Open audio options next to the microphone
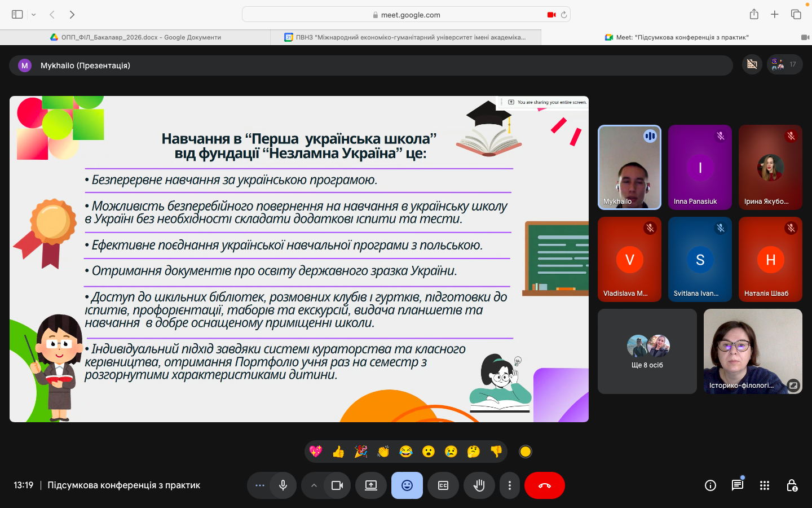 click(259, 485)
